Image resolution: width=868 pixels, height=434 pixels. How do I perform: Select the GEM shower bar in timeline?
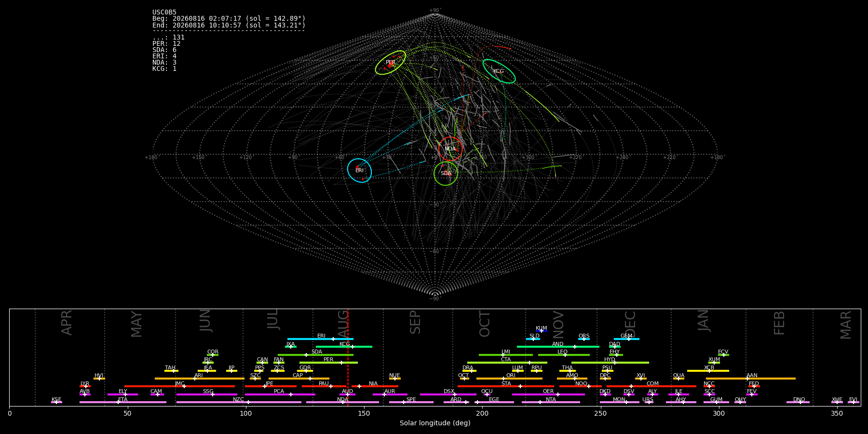[626, 339]
